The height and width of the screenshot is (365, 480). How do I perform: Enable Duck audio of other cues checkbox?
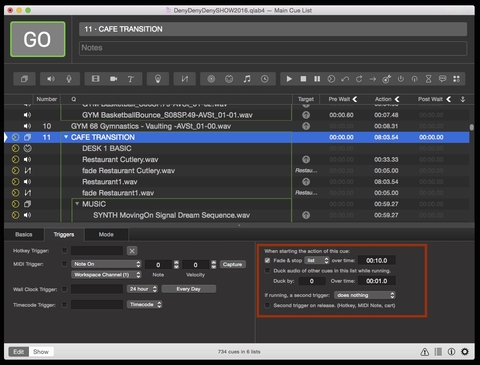(267, 271)
